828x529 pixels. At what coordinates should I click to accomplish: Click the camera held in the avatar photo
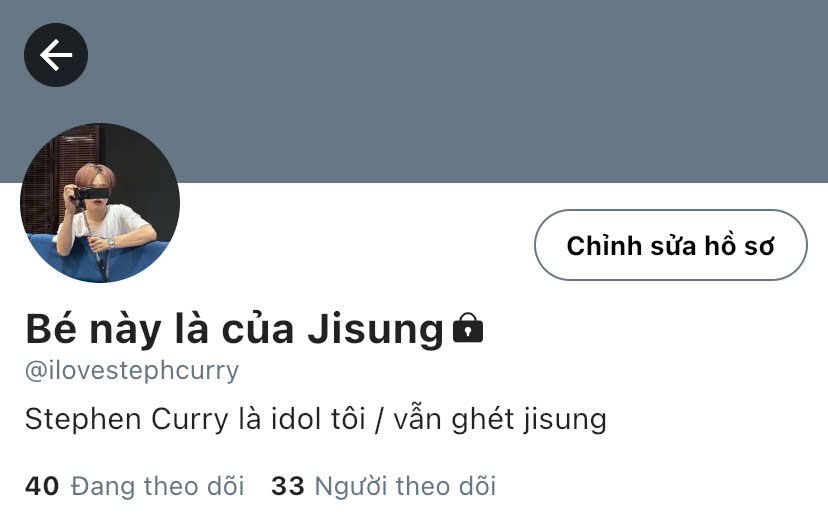point(84,193)
